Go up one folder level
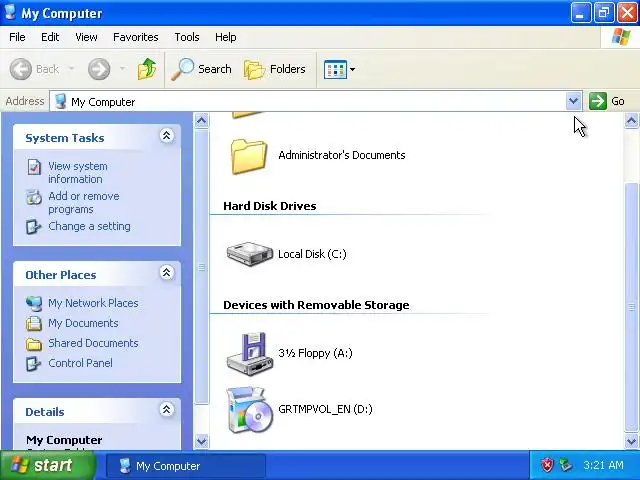Image resolution: width=640 pixels, height=480 pixels. pyautogui.click(x=147, y=69)
